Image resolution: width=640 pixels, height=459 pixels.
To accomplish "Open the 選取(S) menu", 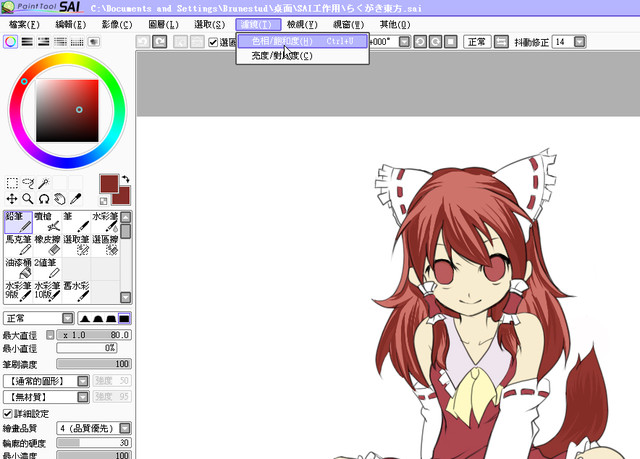I will (209, 24).
